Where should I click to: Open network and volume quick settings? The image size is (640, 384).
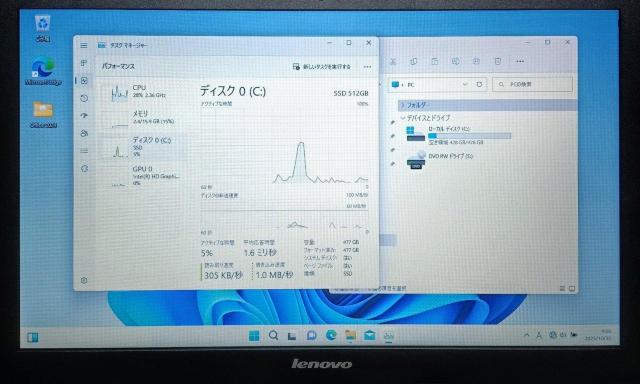[563, 335]
